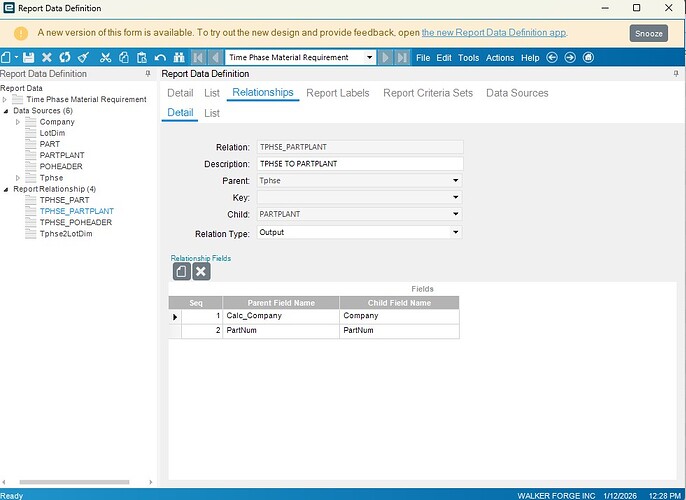Switch to the Report Labels tab

[x=337, y=93]
